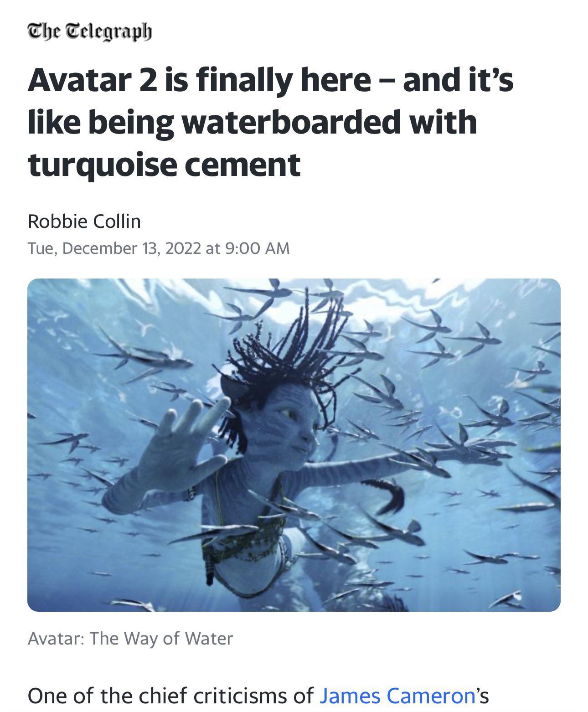Click the 9:00 AM time text

[x=258, y=248]
